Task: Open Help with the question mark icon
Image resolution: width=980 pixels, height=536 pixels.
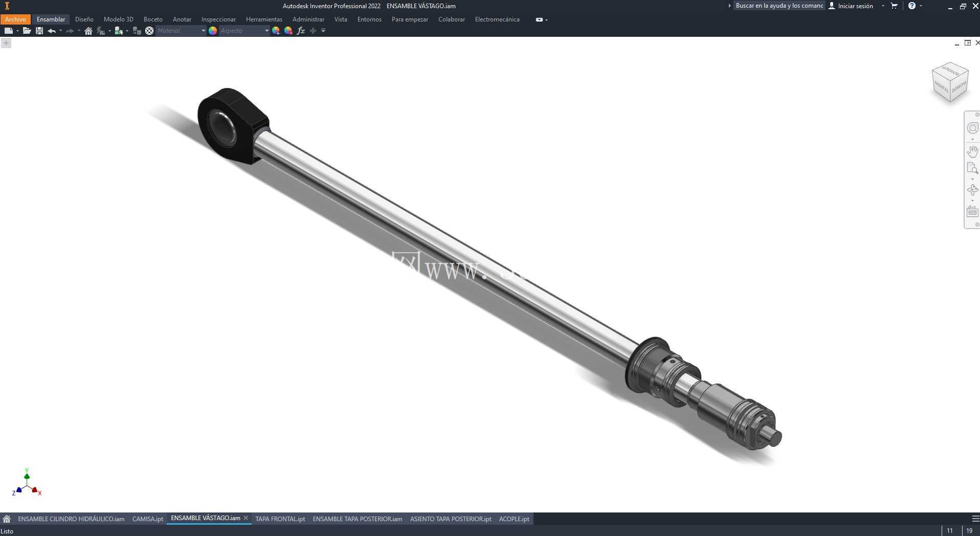Action: pos(912,6)
